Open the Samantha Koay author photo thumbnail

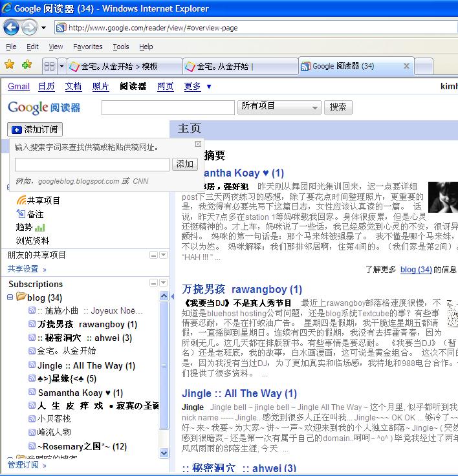[x=443, y=197]
